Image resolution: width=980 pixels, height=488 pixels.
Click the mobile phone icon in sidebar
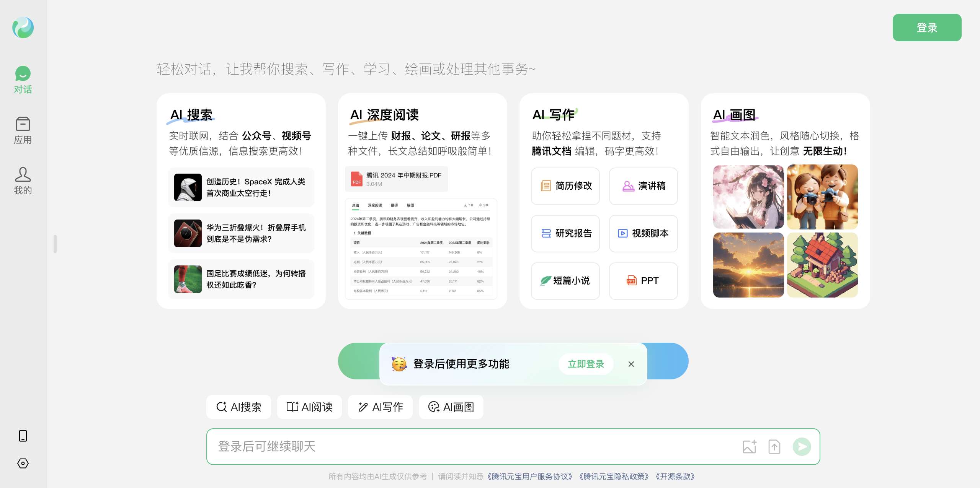click(x=23, y=436)
